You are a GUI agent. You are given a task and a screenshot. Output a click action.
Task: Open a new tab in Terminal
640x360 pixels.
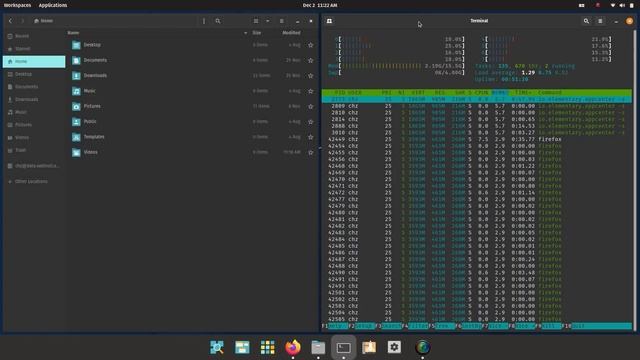coord(329,21)
